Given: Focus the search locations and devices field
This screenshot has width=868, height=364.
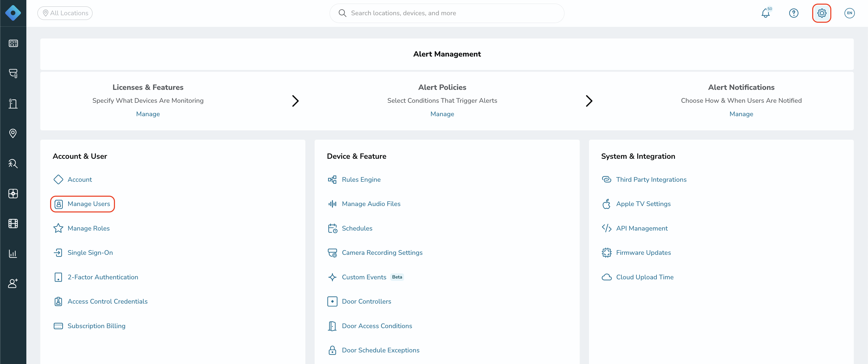Looking at the screenshot, I should [446, 13].
